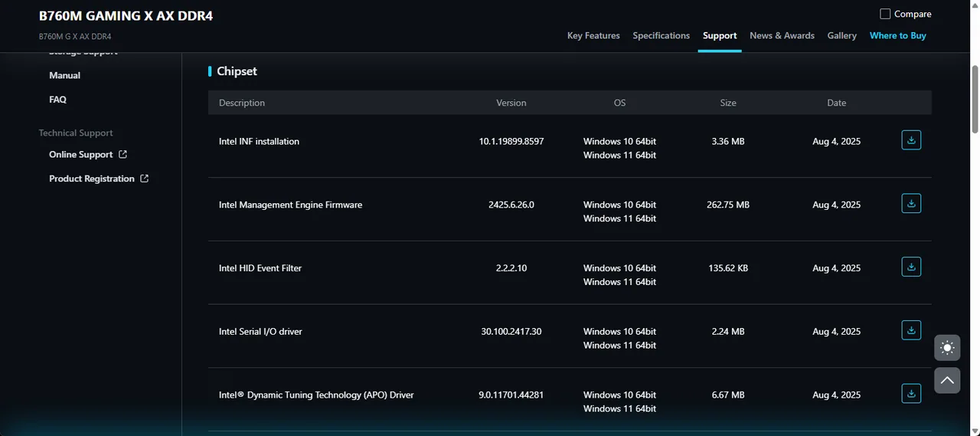This screenshot has height=436, width=980.
Task: Open the Manual sidebar link
Action: (65, 75)
